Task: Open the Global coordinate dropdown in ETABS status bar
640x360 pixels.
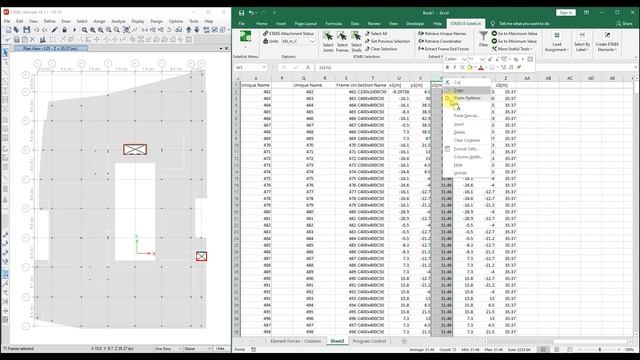Action: (209, 349)
